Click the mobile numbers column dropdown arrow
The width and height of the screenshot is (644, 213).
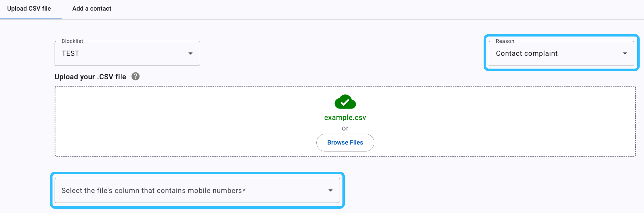tap(330, 191)
